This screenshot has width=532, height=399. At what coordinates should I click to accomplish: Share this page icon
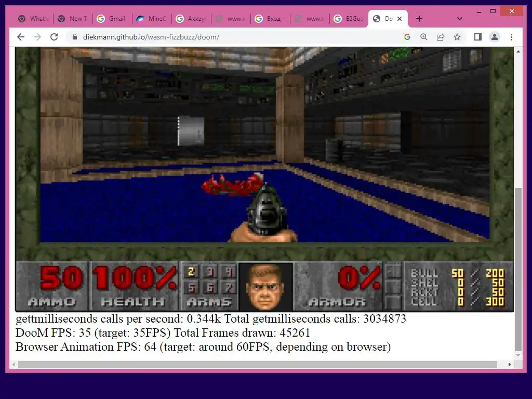(x=441, y=37)
